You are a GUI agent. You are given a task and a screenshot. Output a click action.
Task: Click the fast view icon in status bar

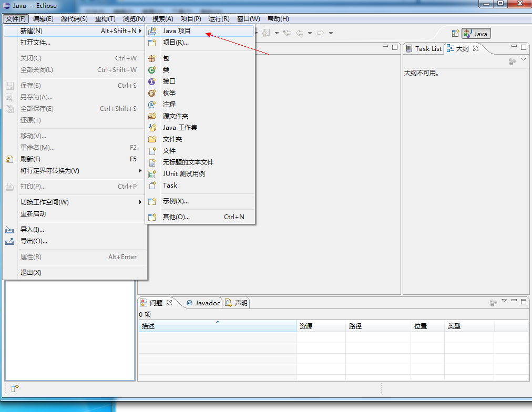(15, 388)
